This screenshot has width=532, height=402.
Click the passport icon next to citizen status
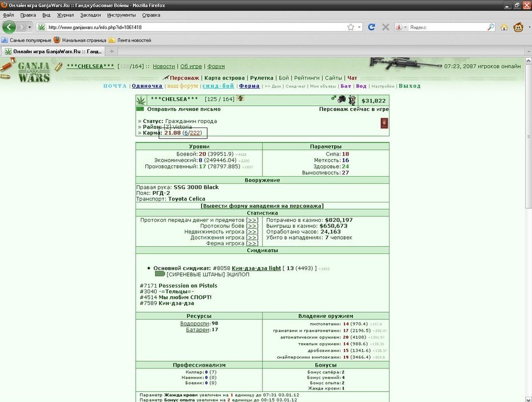384,123
